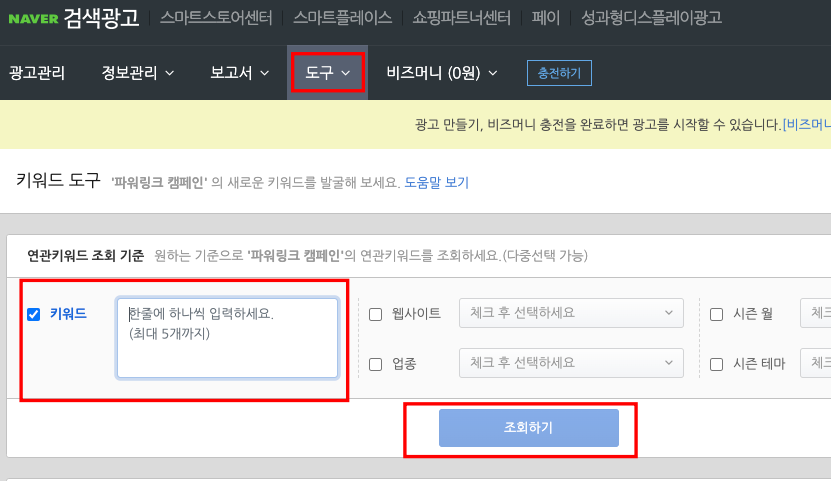The height and width of the screenshot is (481, 831).
Task: Expand the 비즈머니 (0원) dropdown
Action: tap(442, 73)
